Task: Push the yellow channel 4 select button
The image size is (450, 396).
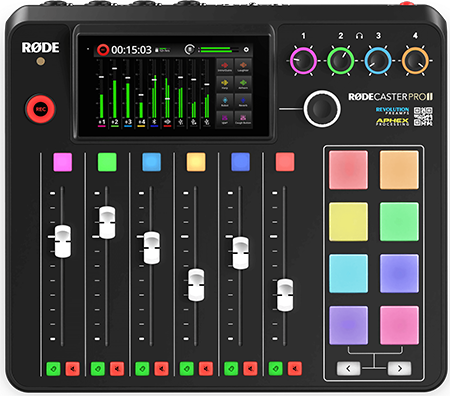Action: [196, 162]
